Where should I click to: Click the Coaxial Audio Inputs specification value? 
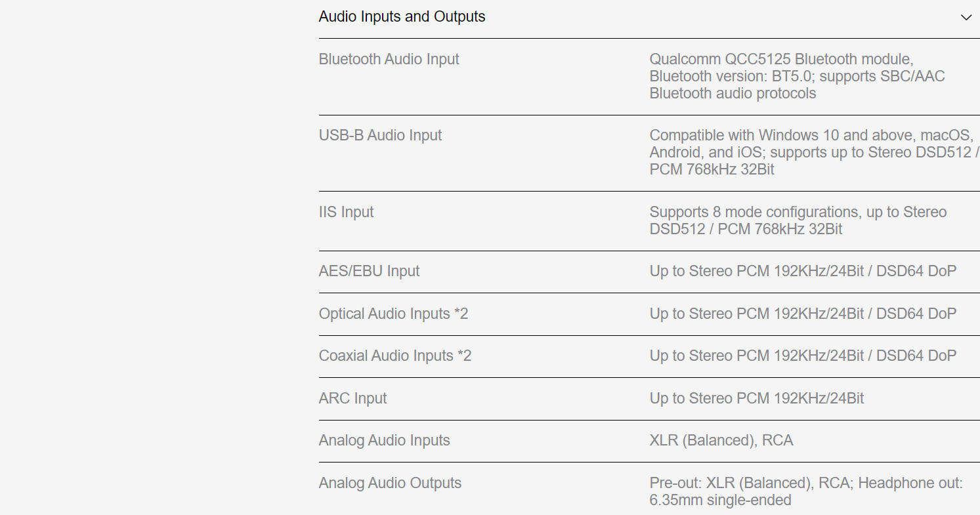point(802,356)
